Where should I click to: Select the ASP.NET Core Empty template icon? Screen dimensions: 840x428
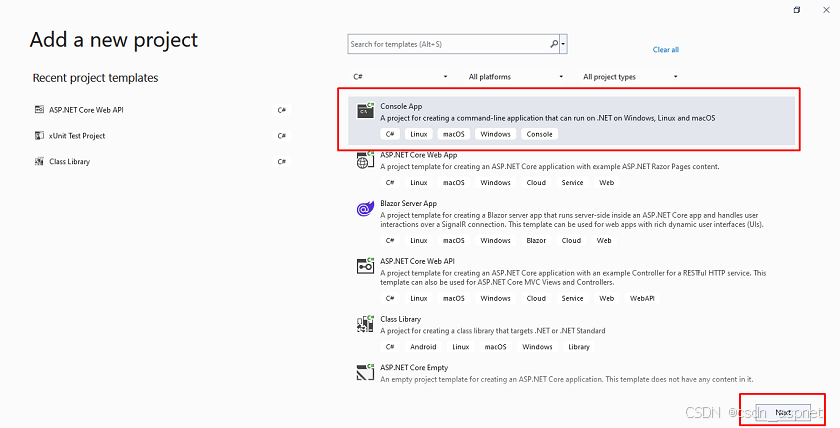pyautogui.click(x=365, y=372)
